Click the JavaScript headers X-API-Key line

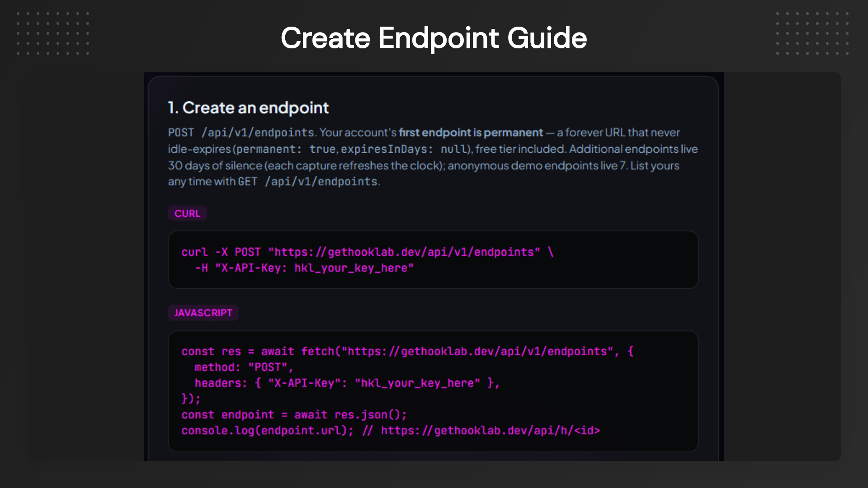coord(347,383)
